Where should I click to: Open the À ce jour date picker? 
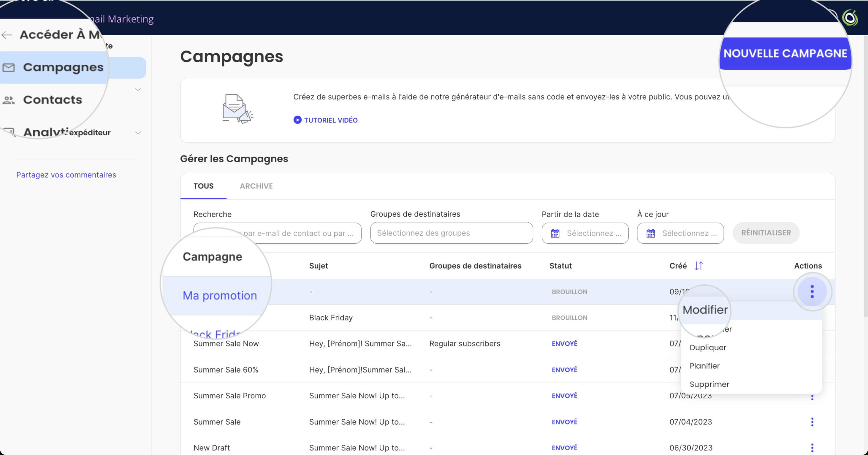click(x=680, y=233)
